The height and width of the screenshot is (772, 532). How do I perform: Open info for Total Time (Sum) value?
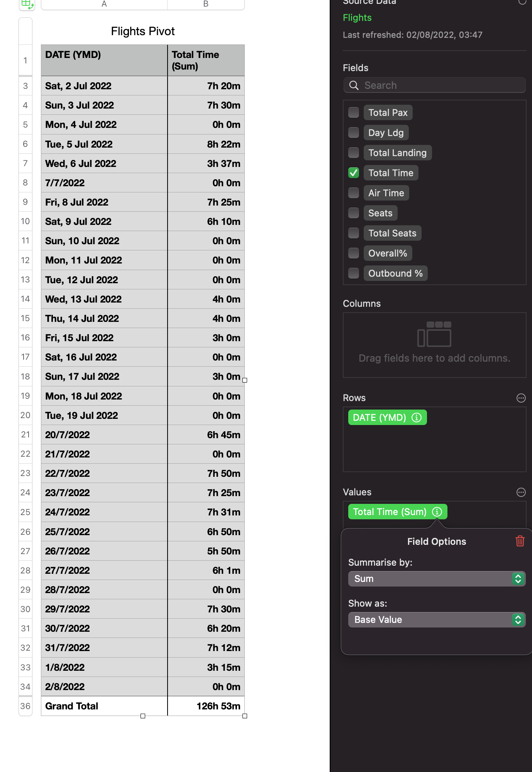[437, 512]
